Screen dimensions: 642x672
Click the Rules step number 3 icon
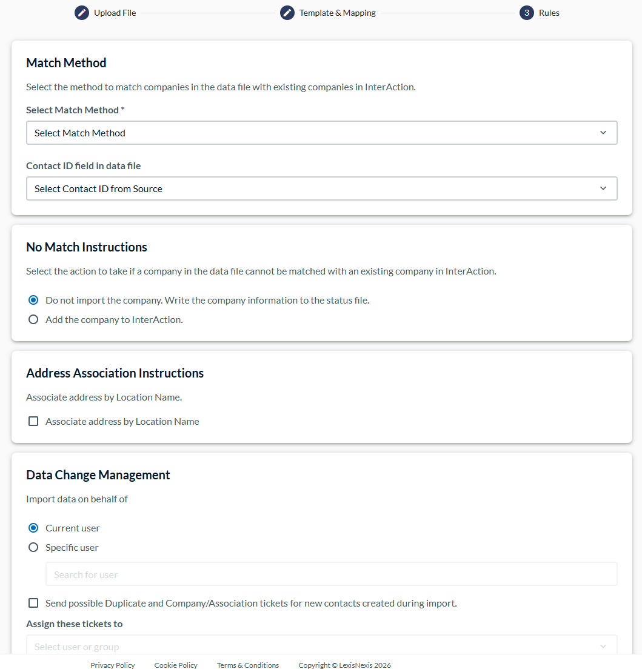(527, 13)
